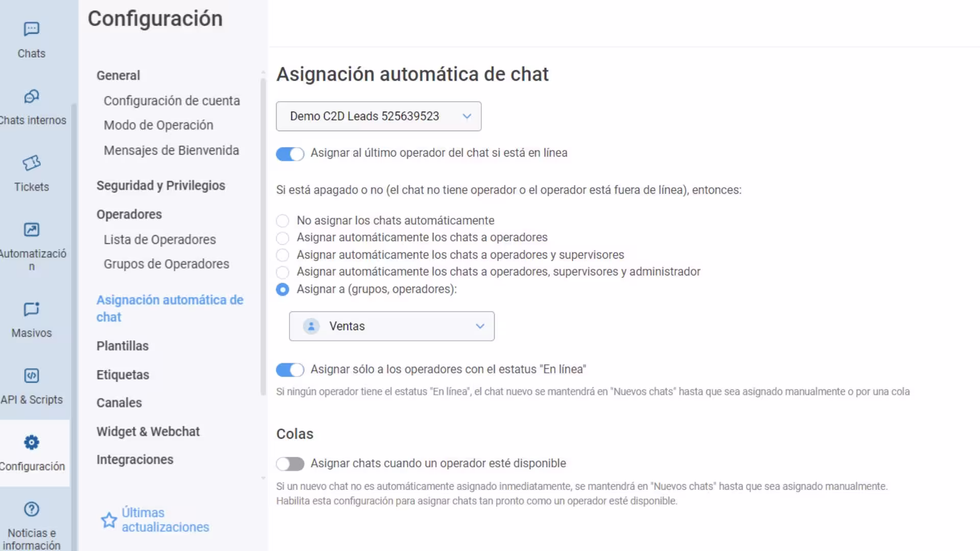
Task: Open the Demo C2D Leads channel dropdown
Action: coord(379,116)
